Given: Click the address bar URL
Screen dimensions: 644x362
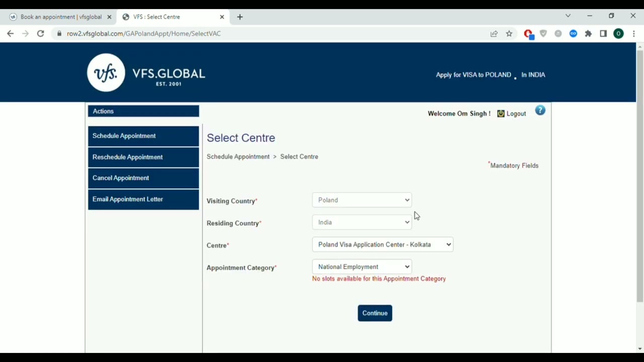Looking at the screenshot, I should click(144, 34).
